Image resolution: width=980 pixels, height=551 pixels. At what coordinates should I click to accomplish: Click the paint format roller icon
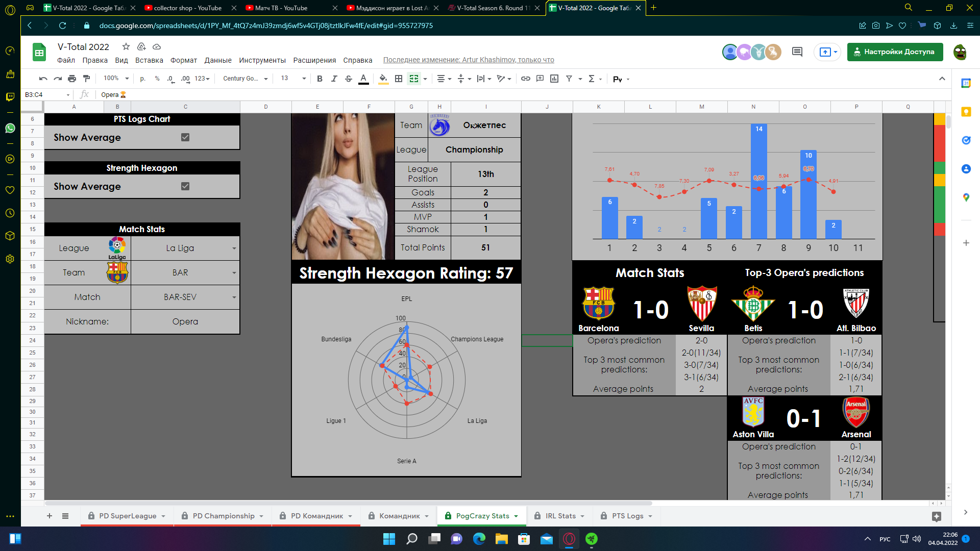86,79
